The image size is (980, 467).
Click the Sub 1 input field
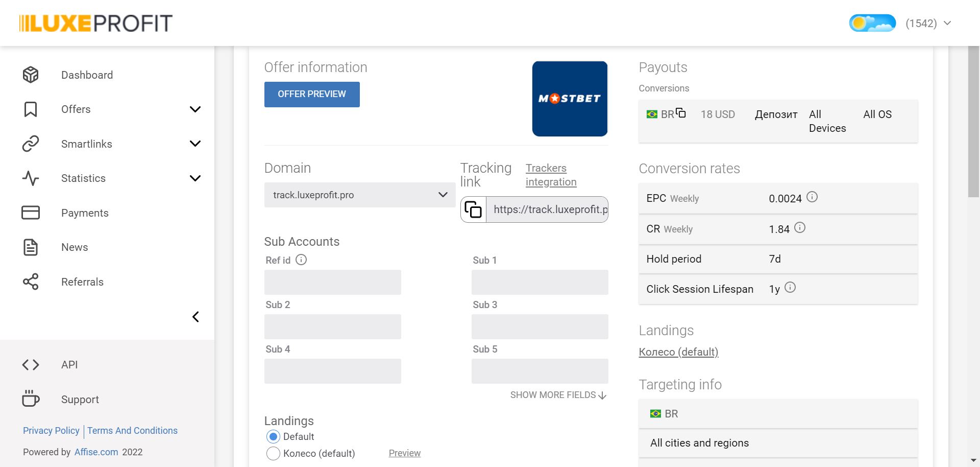540,282
